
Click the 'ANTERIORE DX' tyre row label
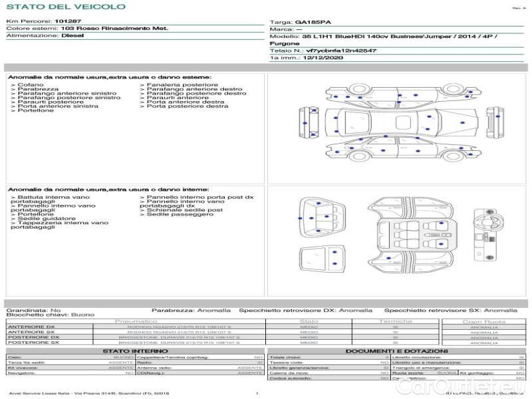click(31, 327)
